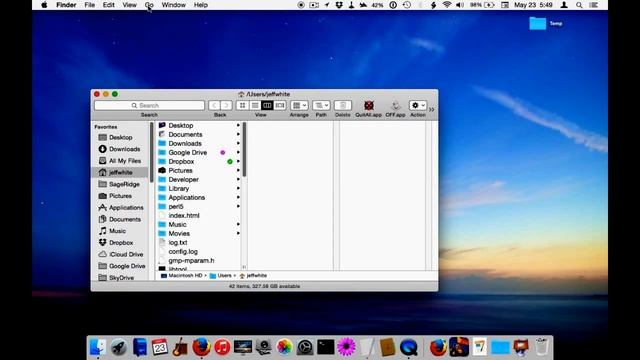640x360 pixels.
Task: Open Trash in the Dock
Action: point(542,347)
